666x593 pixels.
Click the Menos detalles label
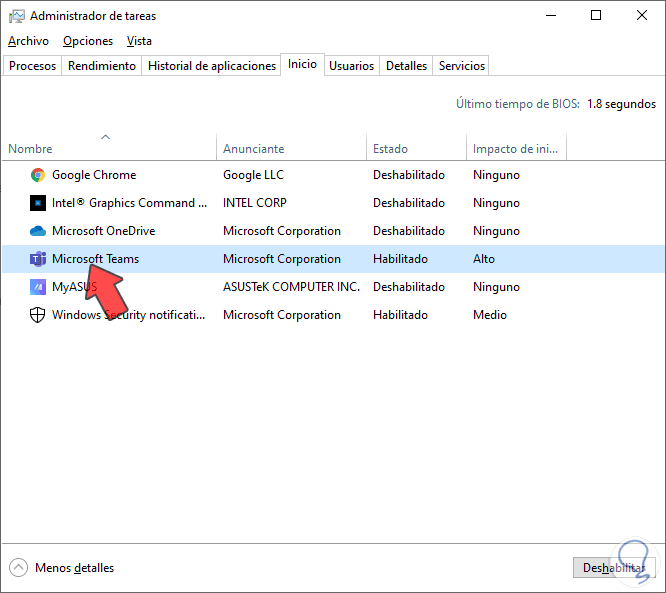click(x=74, y=568)
